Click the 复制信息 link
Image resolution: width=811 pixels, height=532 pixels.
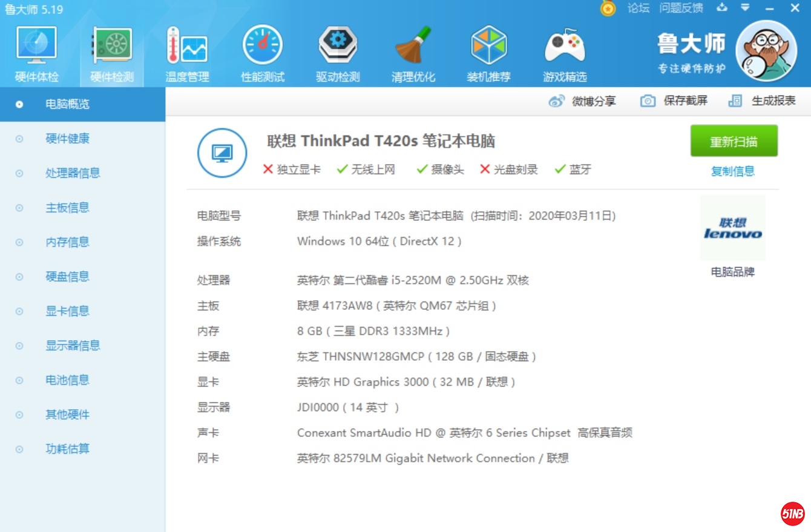coord(734,171)
